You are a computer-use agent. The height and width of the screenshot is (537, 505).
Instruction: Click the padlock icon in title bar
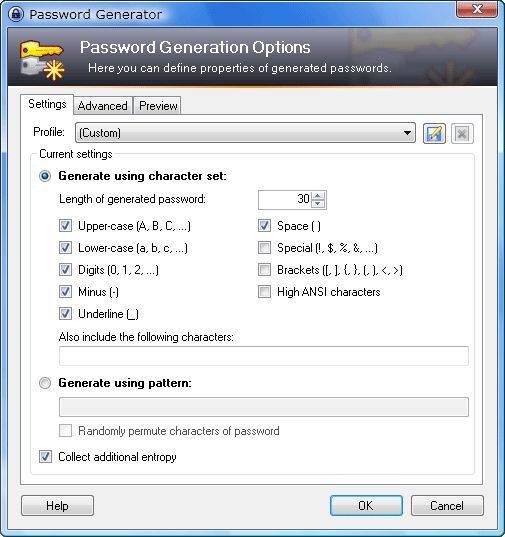[16, 14]
